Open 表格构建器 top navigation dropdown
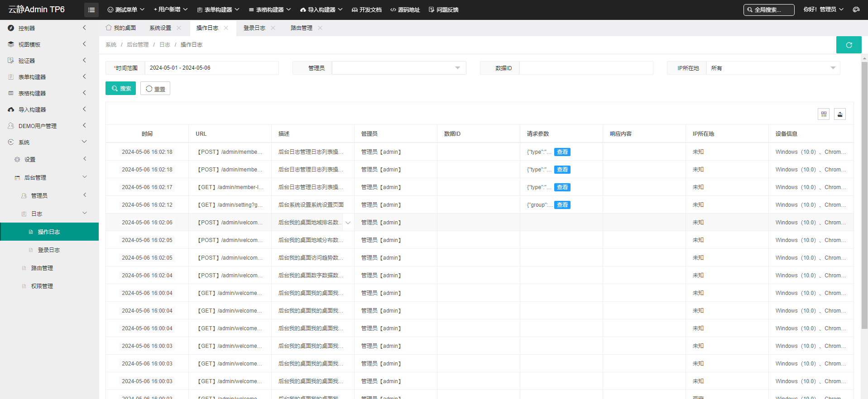This screenshot has width=868, height=399. pyautogui.click(x=270, y=9)
